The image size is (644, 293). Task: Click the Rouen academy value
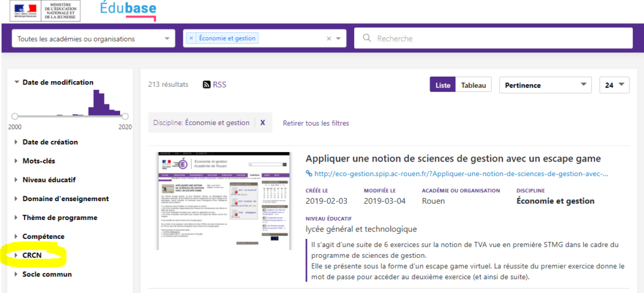pyautogui.click(x=434, y=201)
